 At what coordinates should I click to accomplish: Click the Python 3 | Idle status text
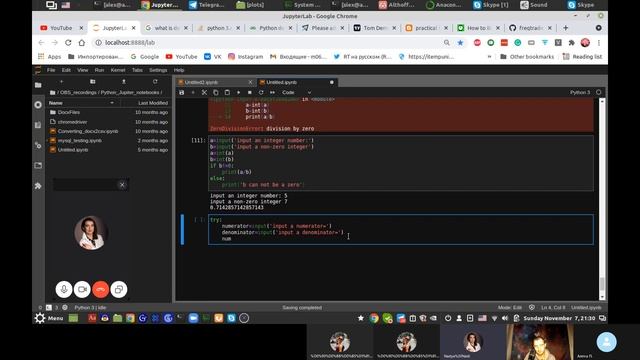point(90,307)
